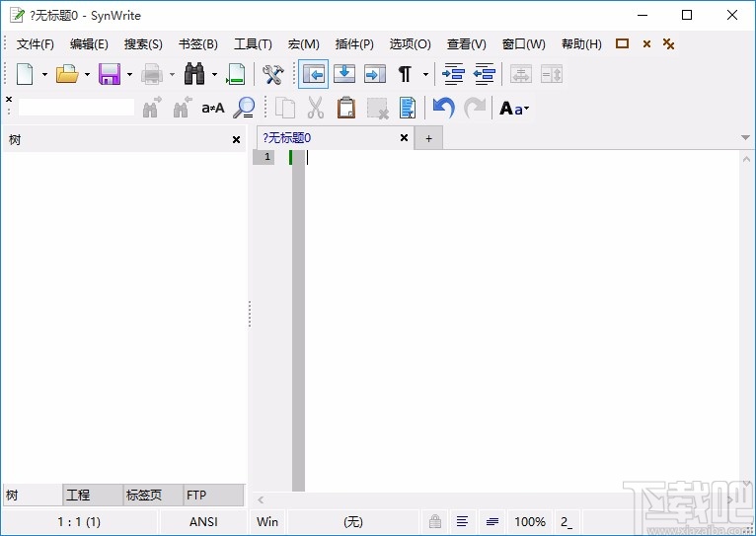
Task: Click the Print icon
Action: (x=152, y=74)
